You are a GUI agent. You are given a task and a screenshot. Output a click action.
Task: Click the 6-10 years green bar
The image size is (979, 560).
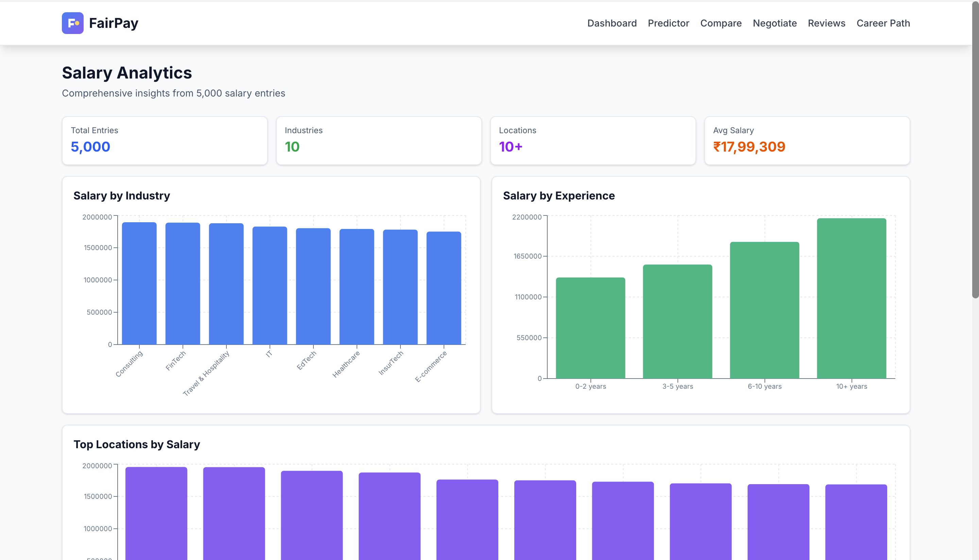pyautogui.click(x=765, y=310)
